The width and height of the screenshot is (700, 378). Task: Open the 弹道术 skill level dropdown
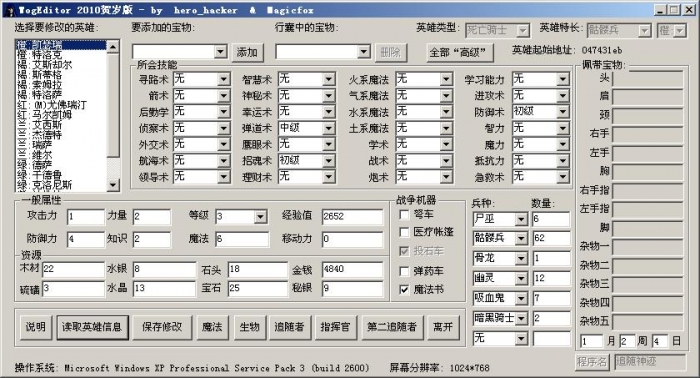329,129
